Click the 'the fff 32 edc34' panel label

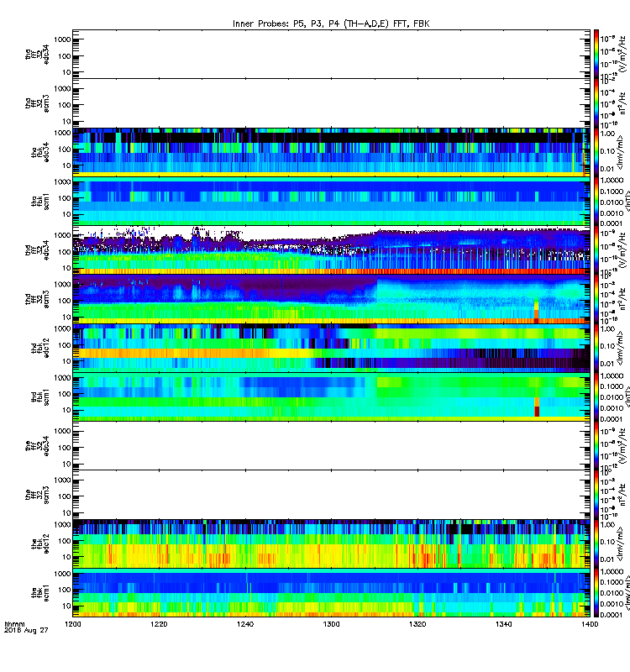pyautogui.click(x=37, y=446)
